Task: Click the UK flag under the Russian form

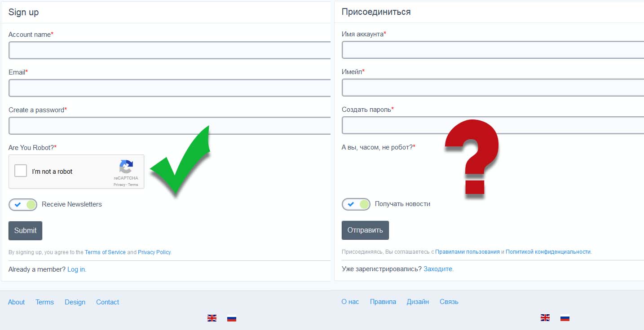Action: (x=545, y=318)
